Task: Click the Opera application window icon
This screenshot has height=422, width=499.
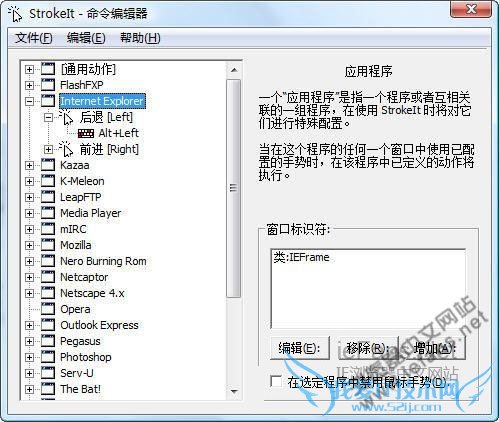Action: click(48, 309)
